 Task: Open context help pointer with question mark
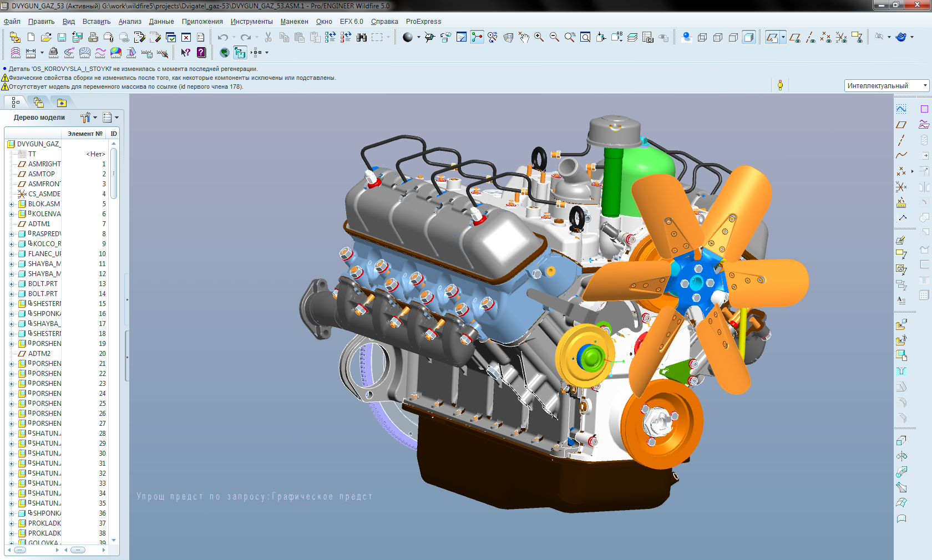[186, 53]
